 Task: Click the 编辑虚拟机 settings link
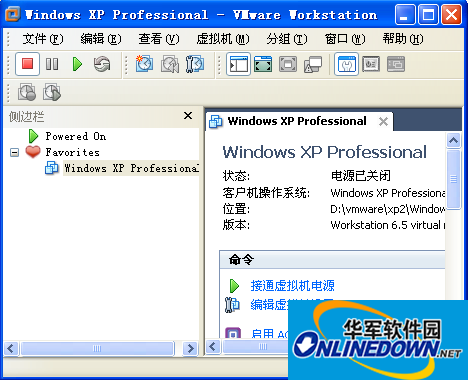[x=269, y=304]
